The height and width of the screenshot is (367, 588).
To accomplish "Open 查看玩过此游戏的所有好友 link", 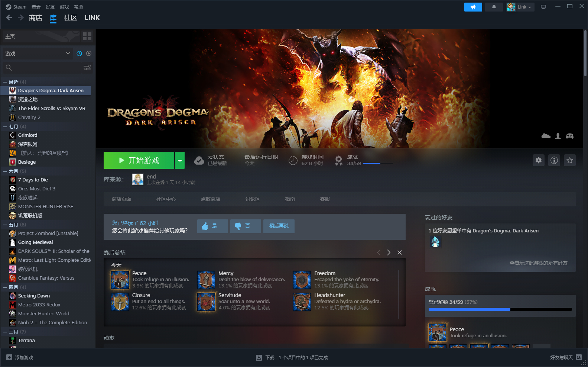I will 538,263.
